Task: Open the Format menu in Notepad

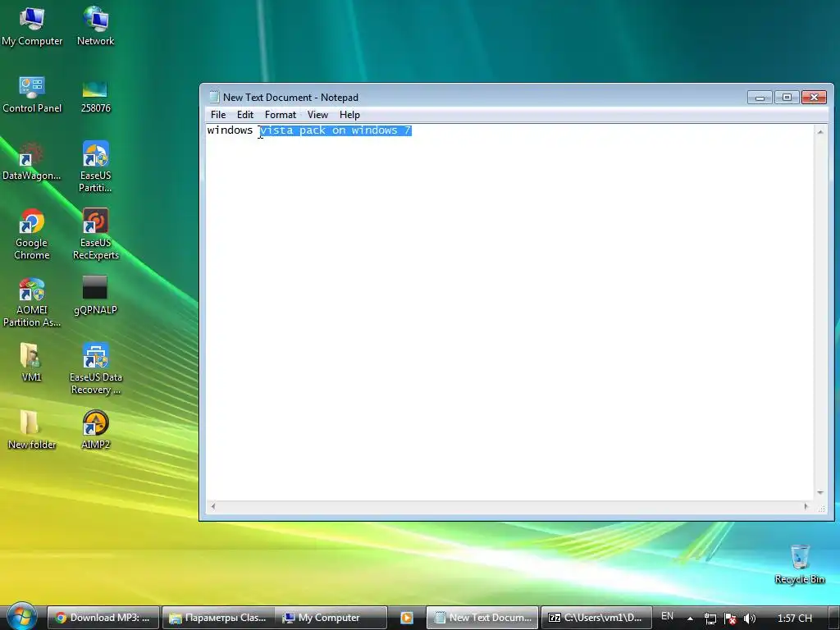Action: 281,115
